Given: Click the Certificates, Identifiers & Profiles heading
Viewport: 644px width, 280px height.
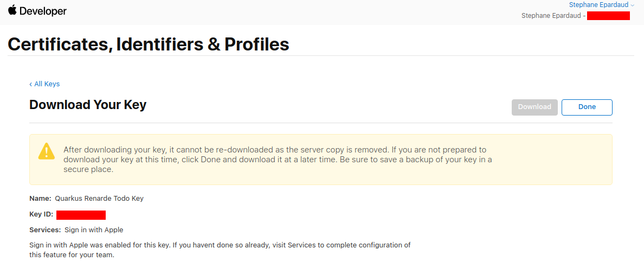Looking at the screenshot, I should pos(148,44).
